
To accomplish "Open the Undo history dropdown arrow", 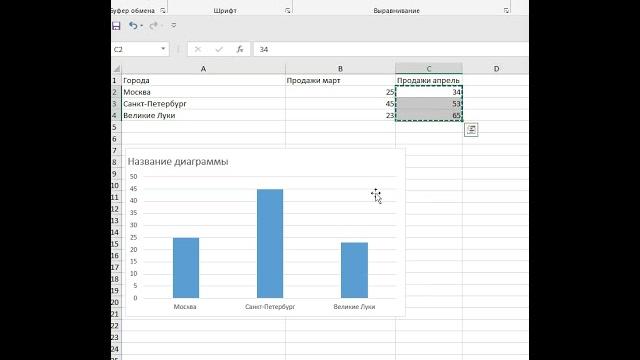I will (142, 26).
